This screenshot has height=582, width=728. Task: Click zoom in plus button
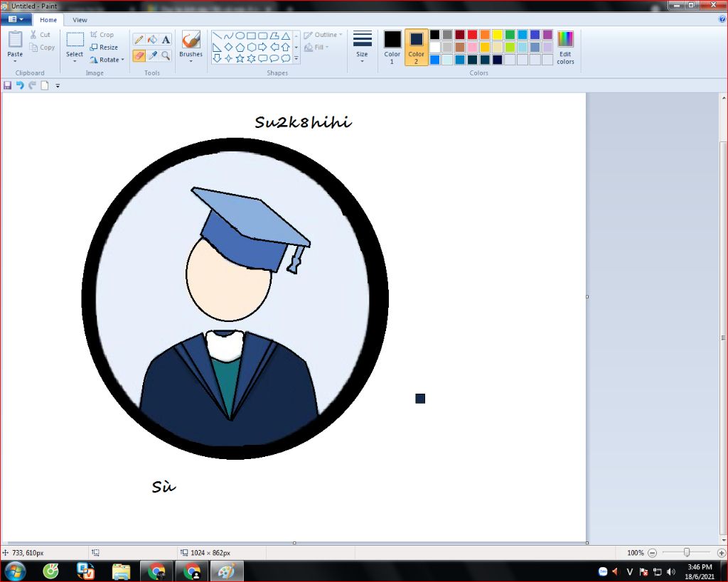722,553
